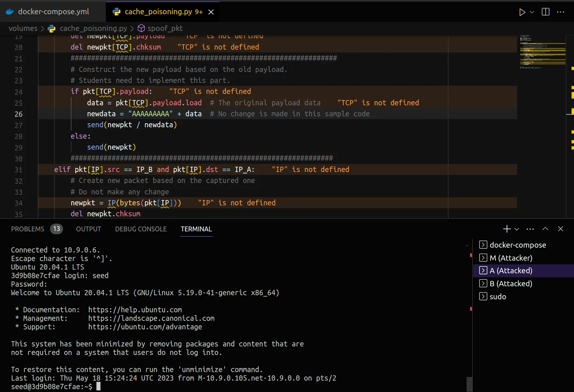Open the run options dropdown arrow
The height and width of the screenshot is (392, 574).
pos(532,12)
